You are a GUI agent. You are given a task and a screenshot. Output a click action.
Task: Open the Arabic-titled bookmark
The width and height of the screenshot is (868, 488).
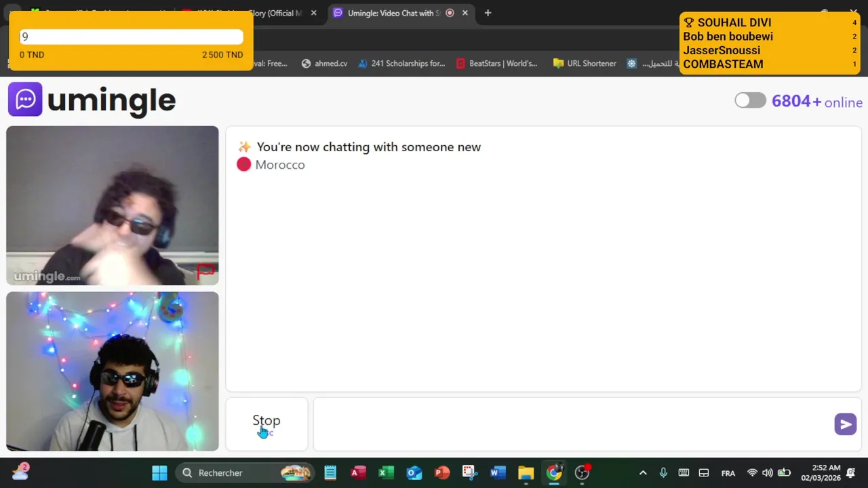click(x=652, y=63)
